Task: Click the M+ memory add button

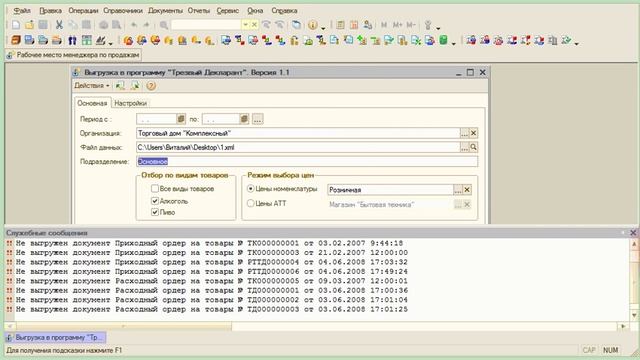Action: pyautogui.click(x=397, y=25)
